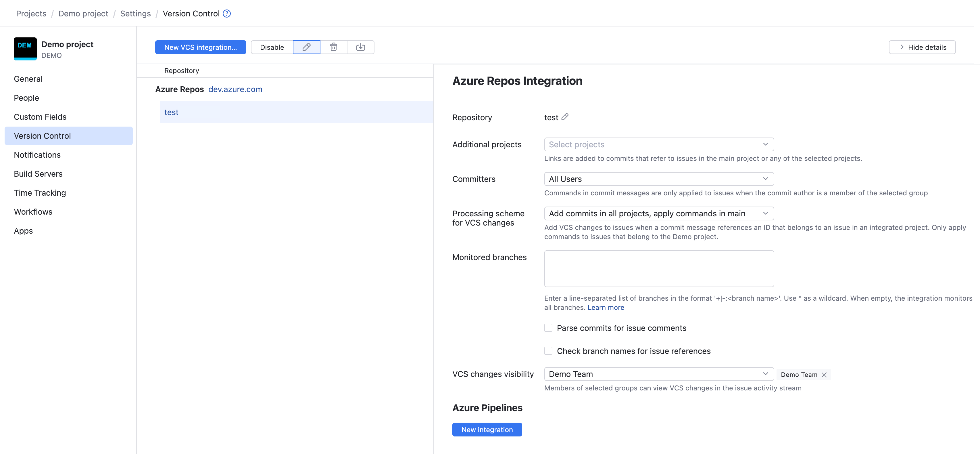980x454 pixels.
Task: Open the dev.azure.com link
Action: (x=235, y=89)
